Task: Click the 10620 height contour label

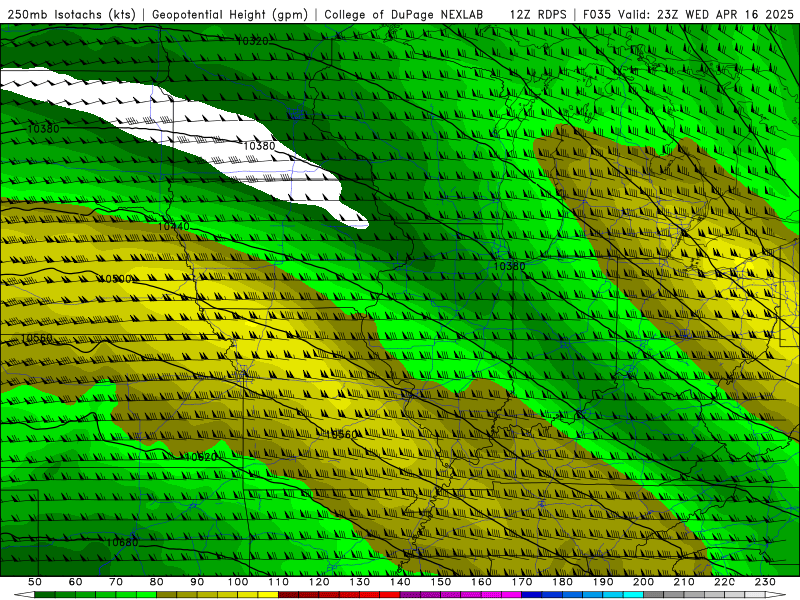Action: pos(201,457)
